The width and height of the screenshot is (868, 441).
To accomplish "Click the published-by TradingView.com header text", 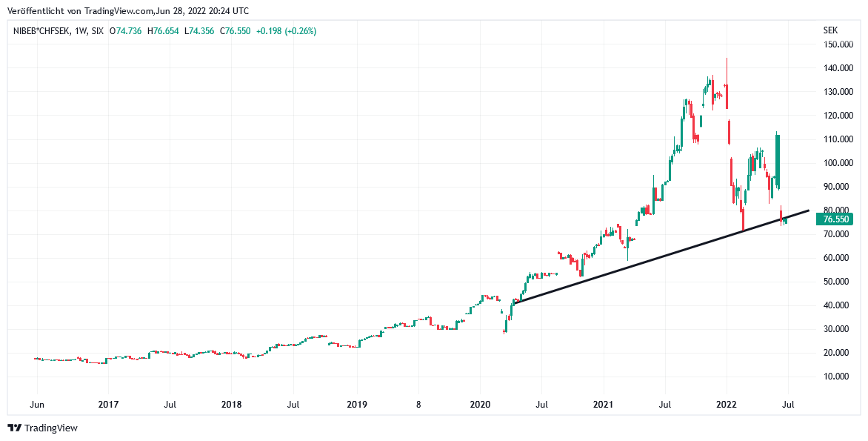I will click(128, 11).
